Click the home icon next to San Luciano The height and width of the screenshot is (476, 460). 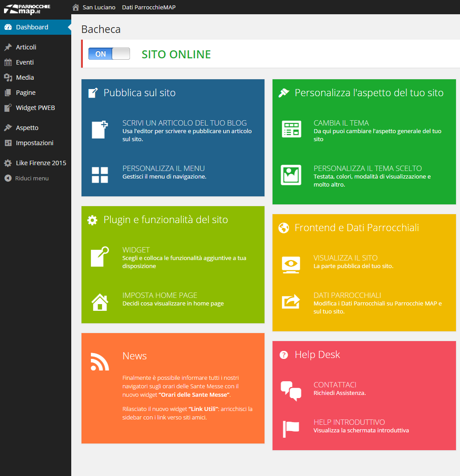tap(76, 7)
